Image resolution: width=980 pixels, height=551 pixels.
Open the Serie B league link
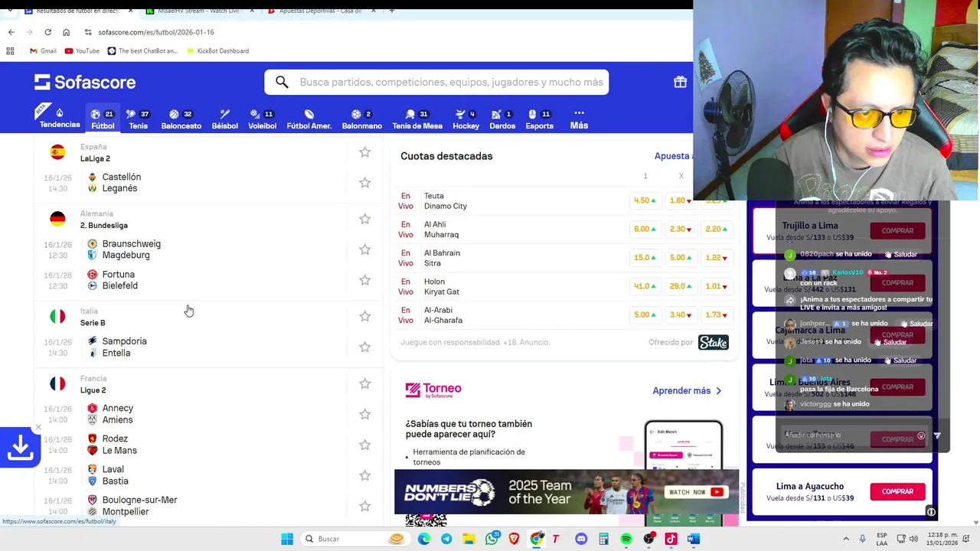[93, 323]
